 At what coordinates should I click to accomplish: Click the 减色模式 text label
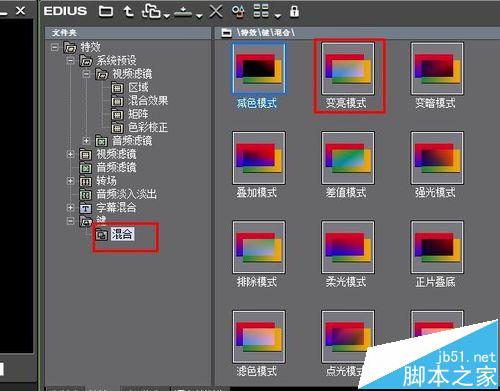257,103
